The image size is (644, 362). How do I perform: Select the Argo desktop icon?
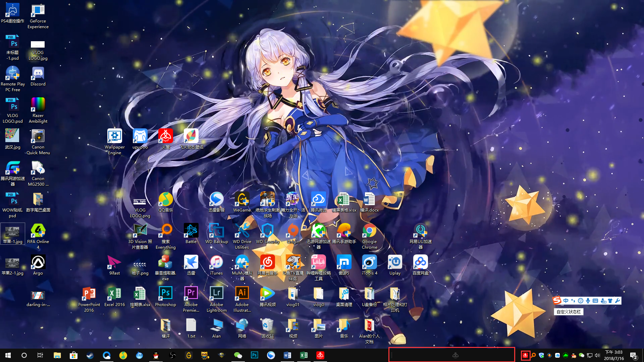click(x=38, y=265)
